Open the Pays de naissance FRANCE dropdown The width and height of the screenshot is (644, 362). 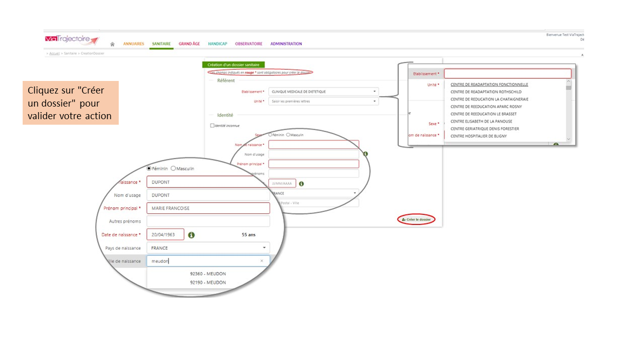point(208,248)
